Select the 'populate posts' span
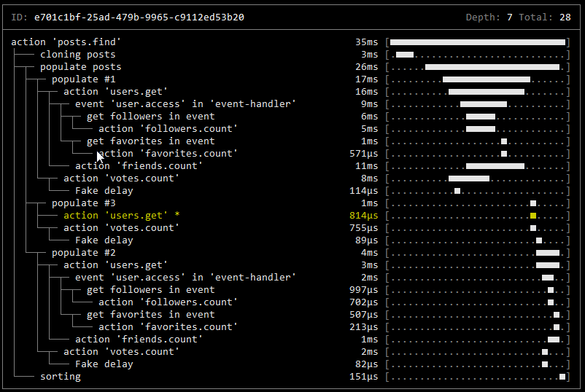The height and width of the screenshot is (392, 585). [81, 67]
